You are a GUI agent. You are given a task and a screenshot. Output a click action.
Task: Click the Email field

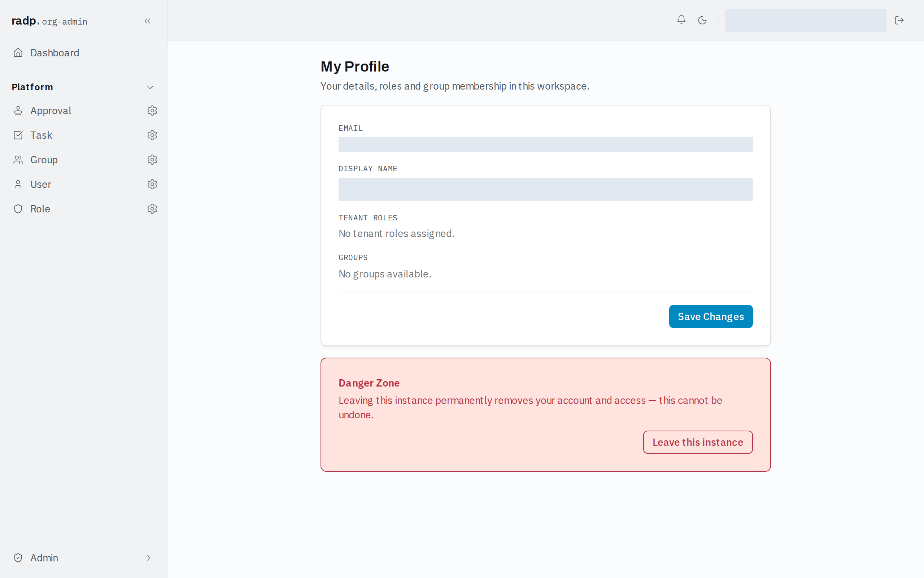(x=545, y=144)
